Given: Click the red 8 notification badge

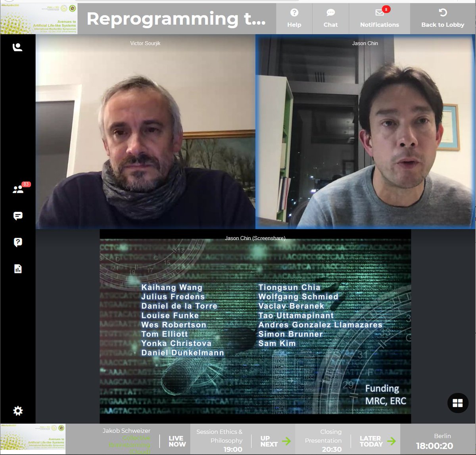Looking at the screenshot, I should tap(386, 9).
